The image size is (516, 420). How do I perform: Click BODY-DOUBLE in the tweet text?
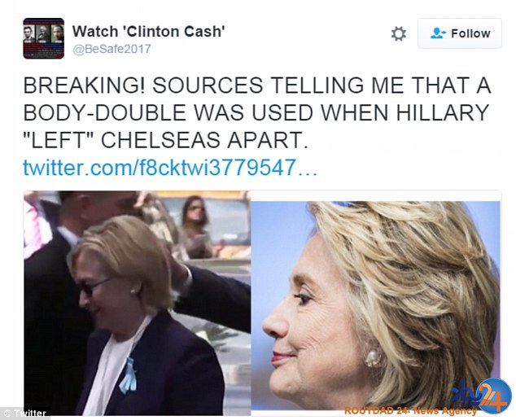pos(105,112)
